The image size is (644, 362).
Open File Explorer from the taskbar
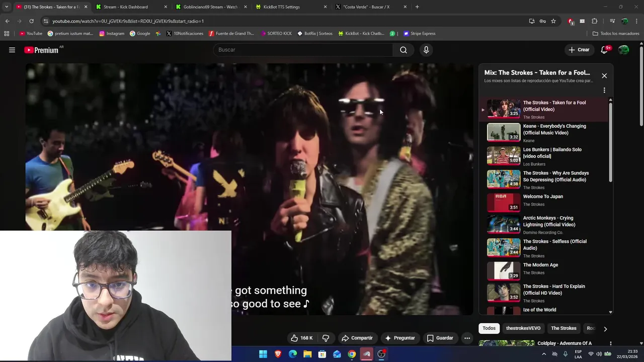coord(307,354)
